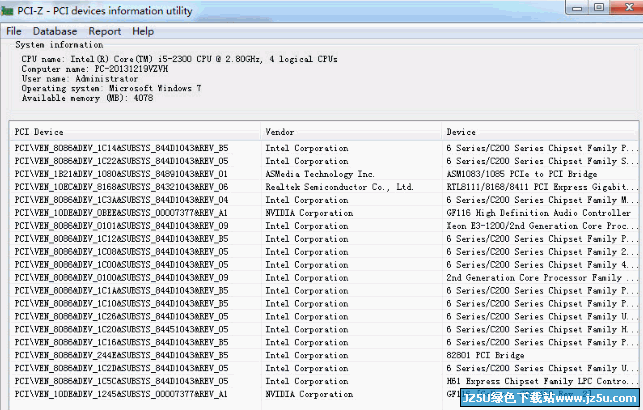Screen dimensions: 643x410
Task: Click Realtek Semiconductor Co., Ltd. vendor cell
Action: (339, 187)
